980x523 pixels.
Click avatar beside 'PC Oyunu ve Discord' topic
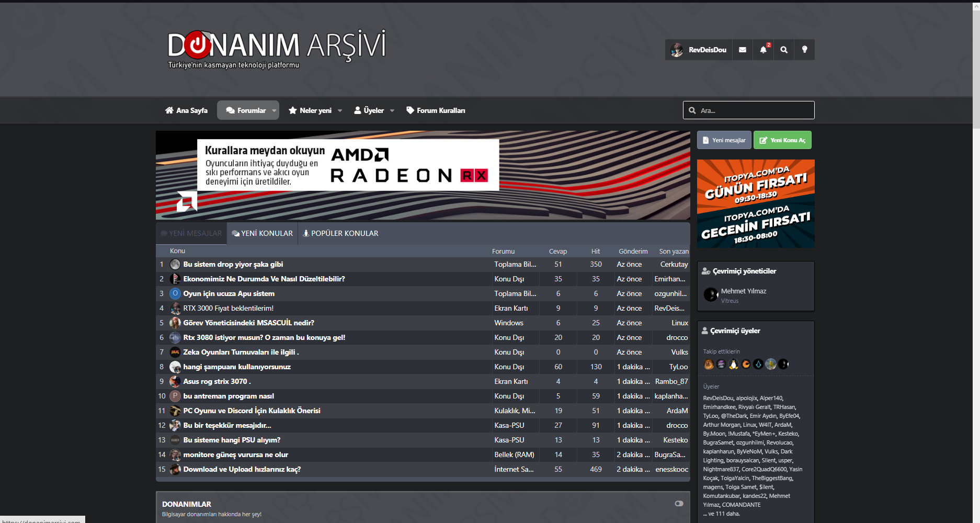(x=175, y=411)
